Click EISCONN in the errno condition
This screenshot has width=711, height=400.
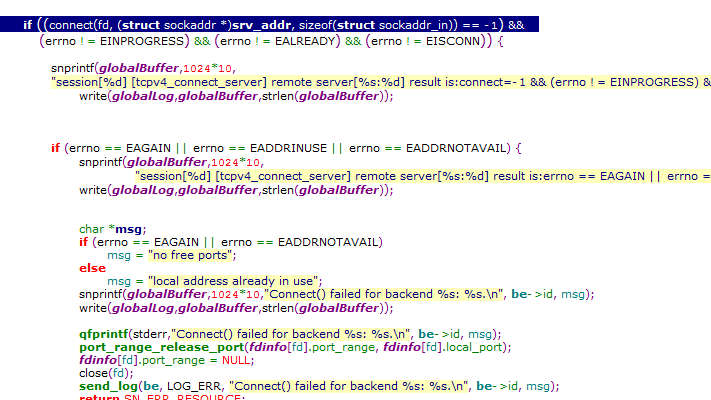pos(453,41)
